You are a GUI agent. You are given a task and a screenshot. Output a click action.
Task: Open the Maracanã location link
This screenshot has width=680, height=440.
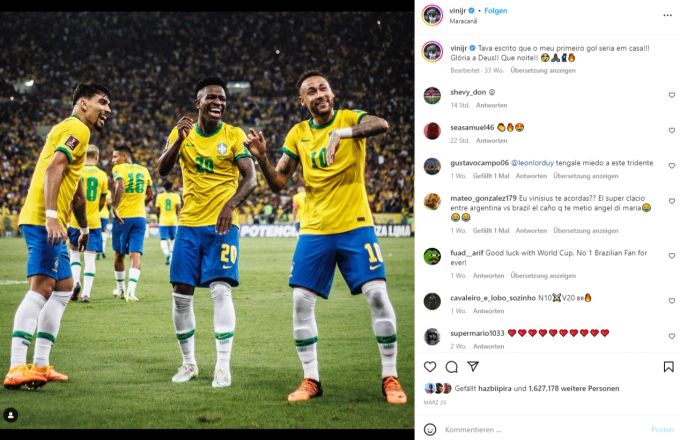(463, 21)
